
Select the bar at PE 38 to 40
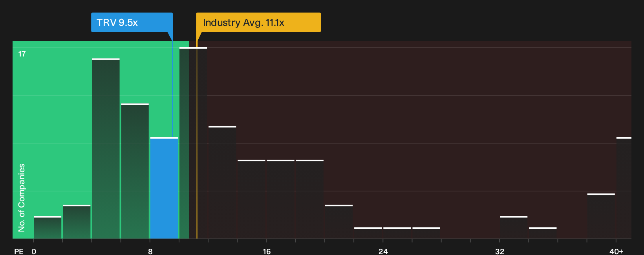[601, 216]
